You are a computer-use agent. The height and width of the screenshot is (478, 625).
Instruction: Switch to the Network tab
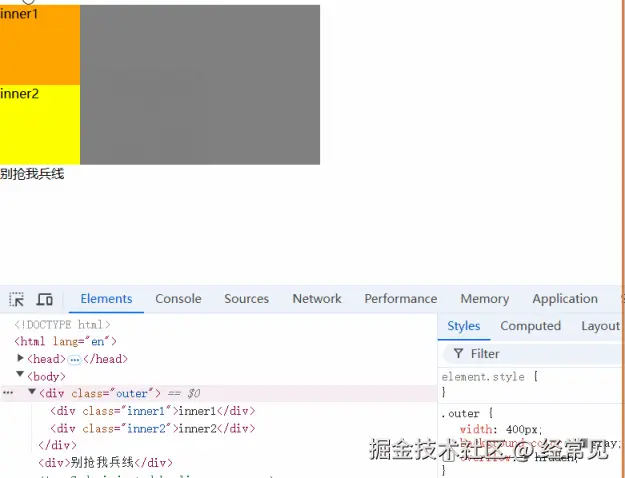coord(317,299)
